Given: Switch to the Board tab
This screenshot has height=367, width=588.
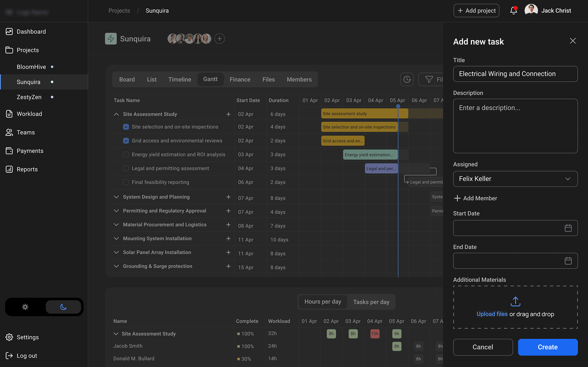Looking at the screenshot, I should (x=127, y=80).
